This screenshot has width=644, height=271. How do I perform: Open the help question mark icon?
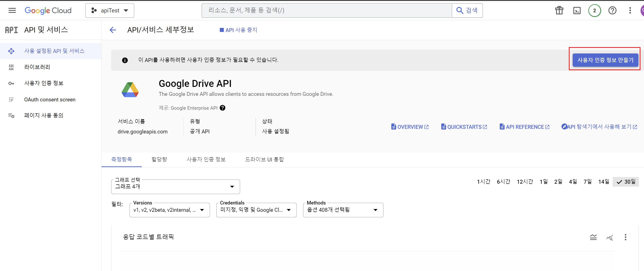point(612,11)
